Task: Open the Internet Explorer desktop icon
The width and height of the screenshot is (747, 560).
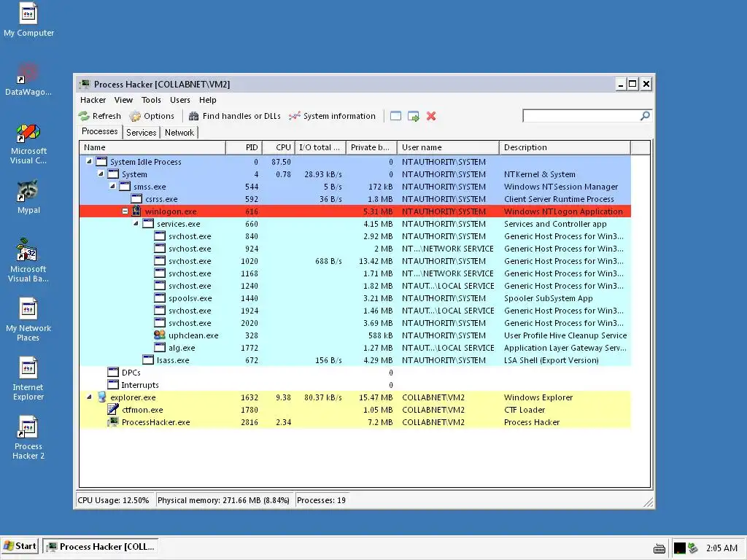Action: [28, 379]
